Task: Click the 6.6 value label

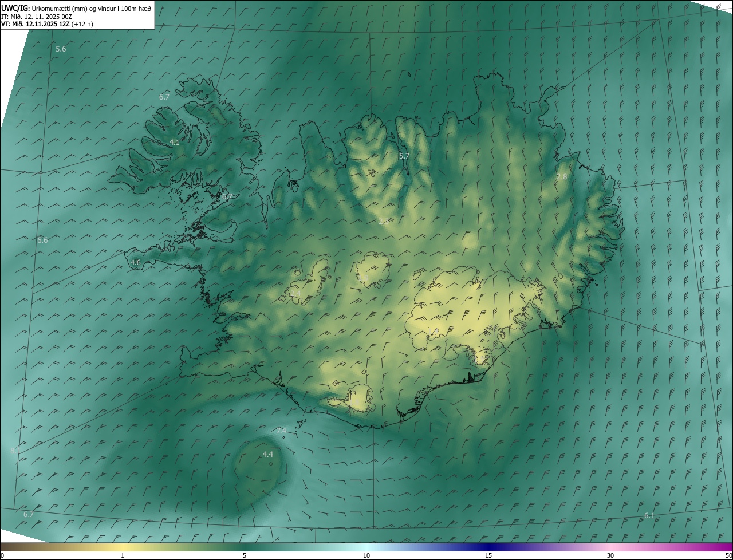Action: [x=42, y=240]
